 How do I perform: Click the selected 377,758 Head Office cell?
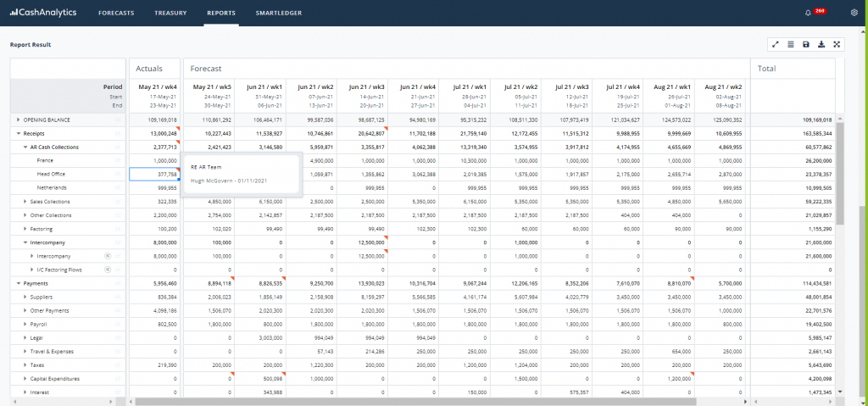coord(154,175)
